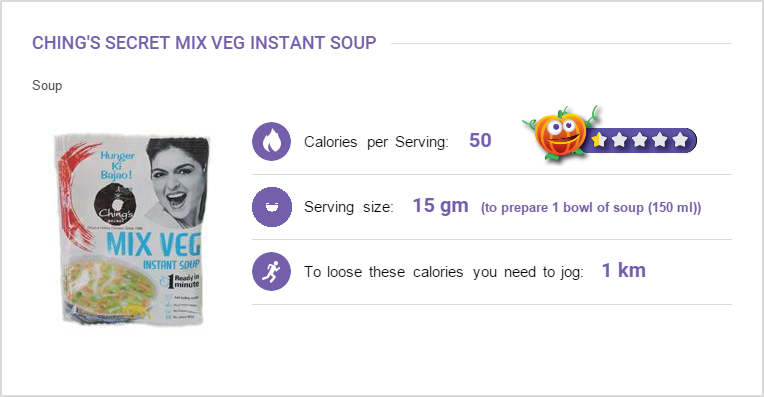This screenshot has width=764, height=397.
Task: Click the soup bowl serving icon
Action: tap(271, 207)
